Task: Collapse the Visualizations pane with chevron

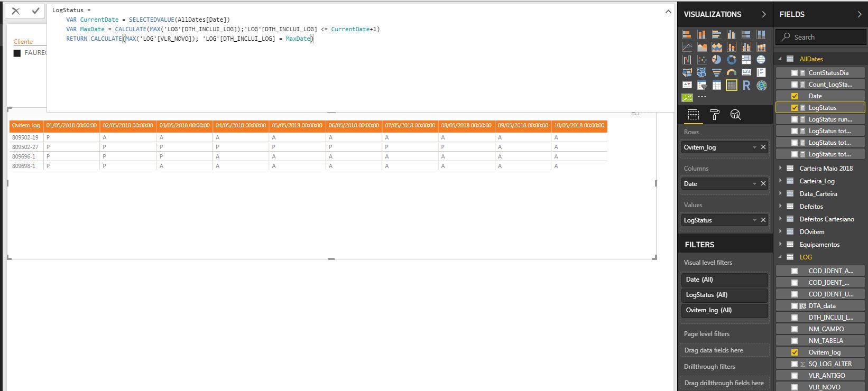Action: [x=764, y=14]
